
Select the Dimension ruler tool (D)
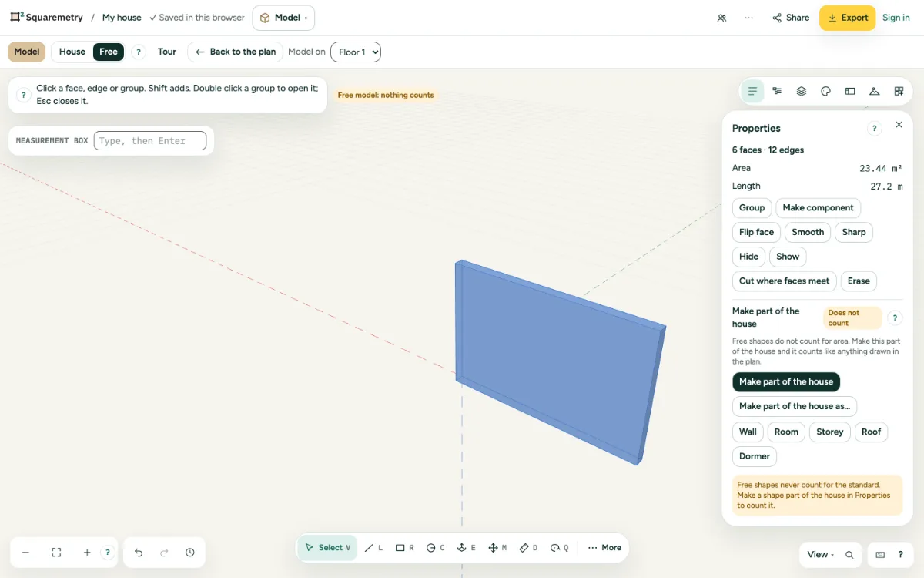tap(528, 548)
